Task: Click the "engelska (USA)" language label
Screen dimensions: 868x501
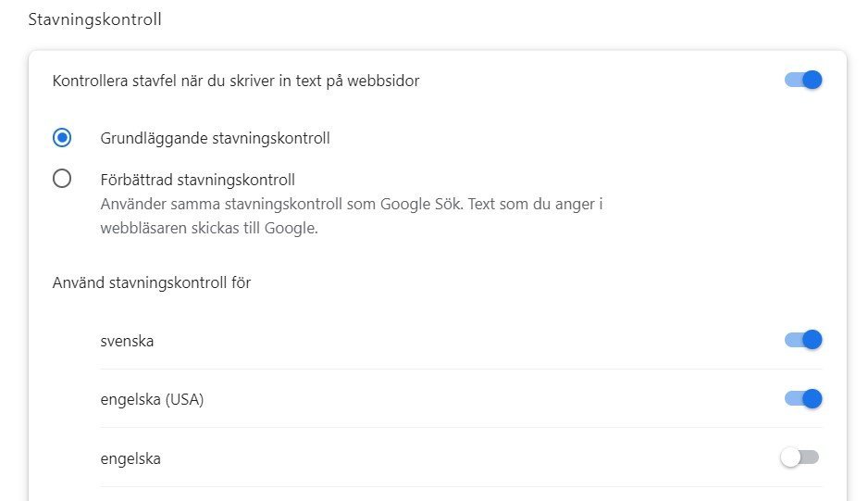Action: coord(152,400)
